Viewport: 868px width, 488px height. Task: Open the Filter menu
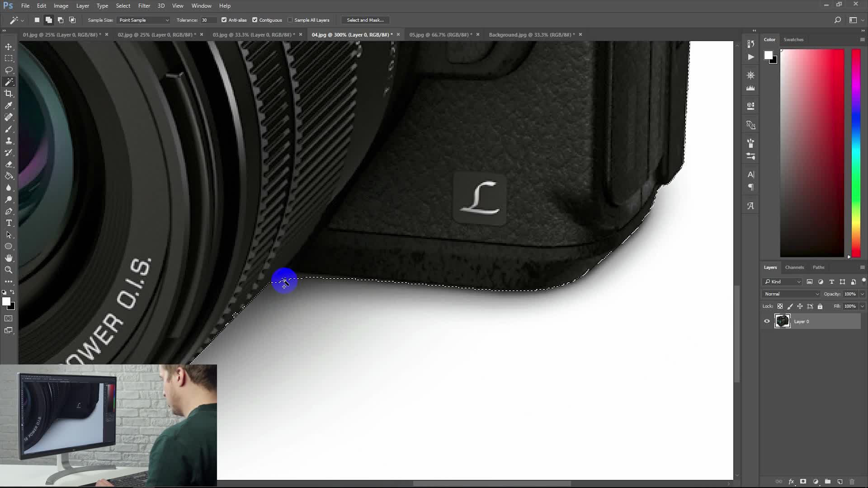144,6
